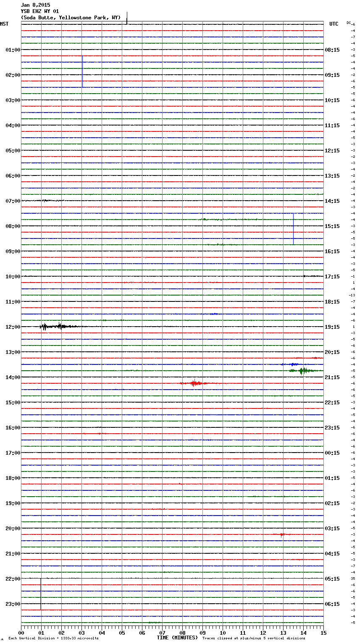Click the 00:15 UTC row label

332,453
